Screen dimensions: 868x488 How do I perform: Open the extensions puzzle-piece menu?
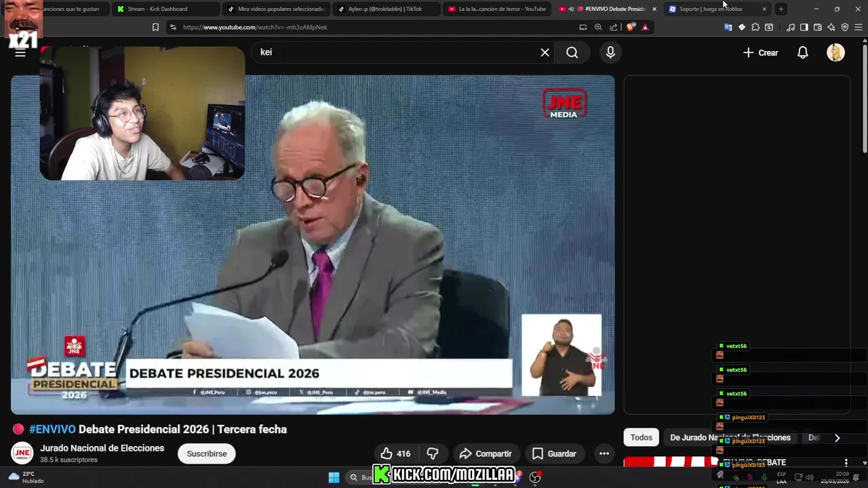[755, 27]
